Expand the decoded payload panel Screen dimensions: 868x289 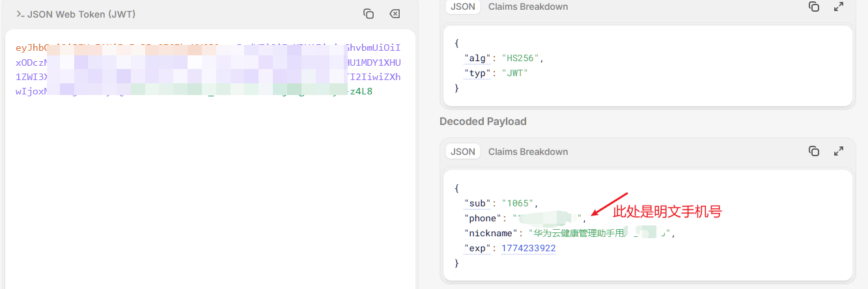coord(839,151)
